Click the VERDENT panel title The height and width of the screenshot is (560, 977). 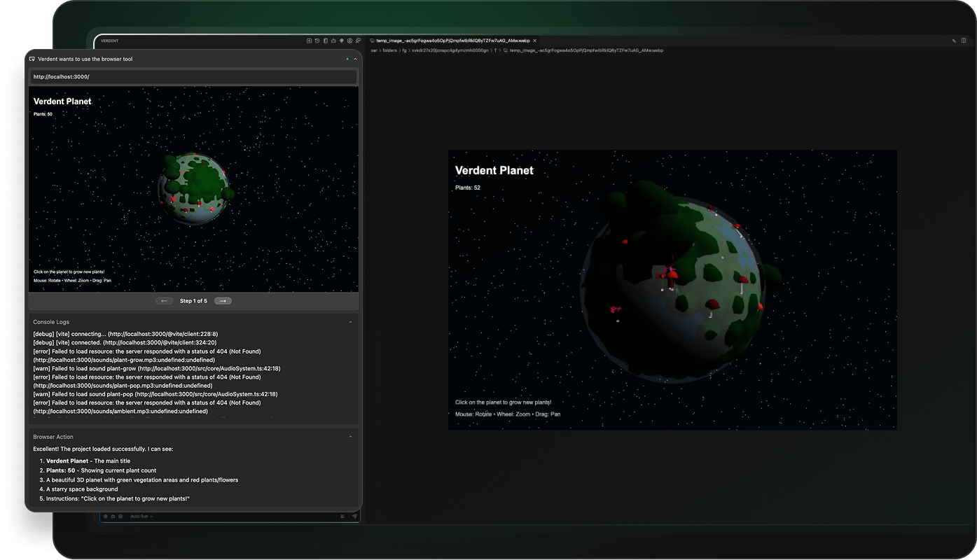point(109,41)
